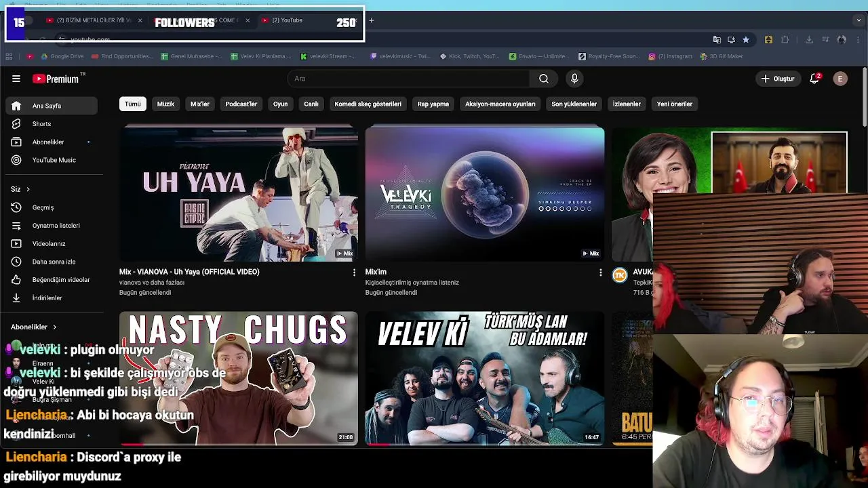Open İndirilenler downloads
868x488 pixels.
52,298
